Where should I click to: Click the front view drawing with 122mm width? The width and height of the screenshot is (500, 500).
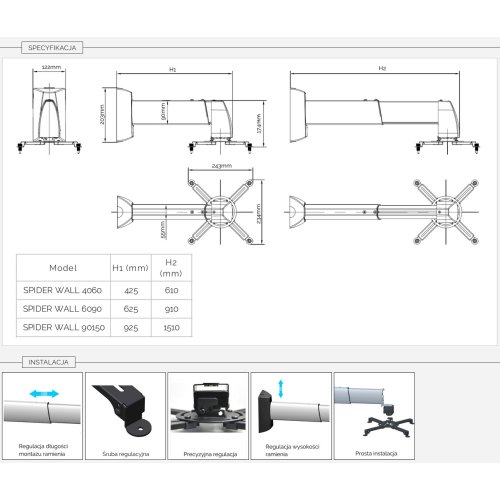pyautogui.click(x=49, y=109)
